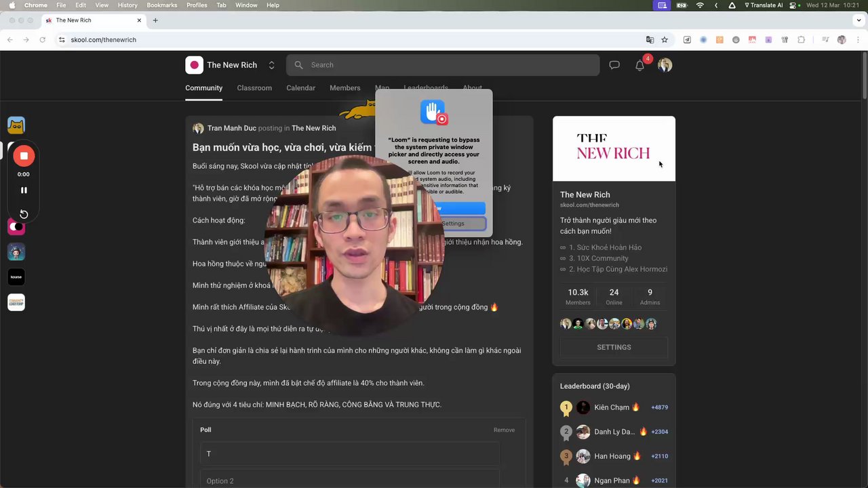This screenshot has height=488, width=868.
Task: Pause the Loom recording
Action: [24, 190]
